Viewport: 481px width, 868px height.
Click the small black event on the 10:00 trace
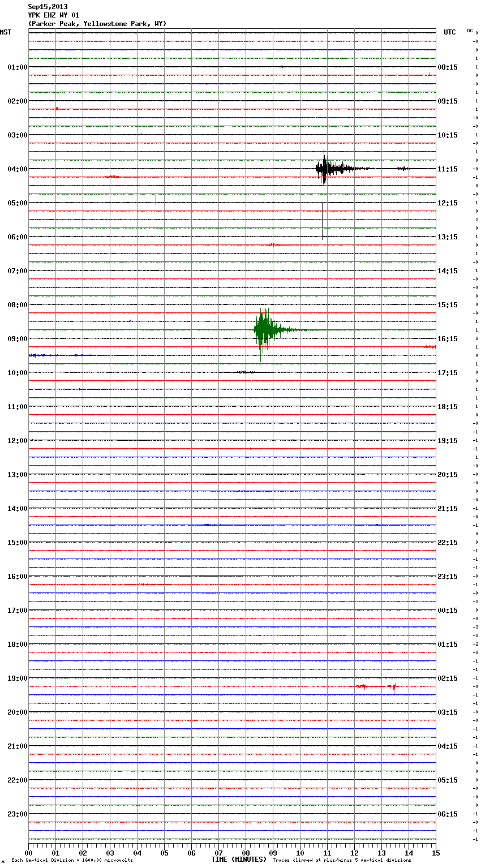pyautogui.click(x=246, y=372)
